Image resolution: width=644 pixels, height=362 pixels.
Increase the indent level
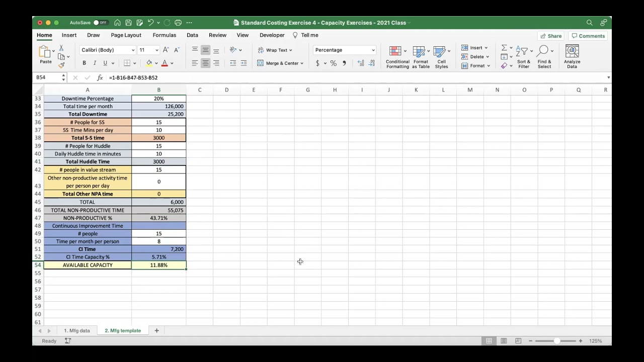point(244,63)
